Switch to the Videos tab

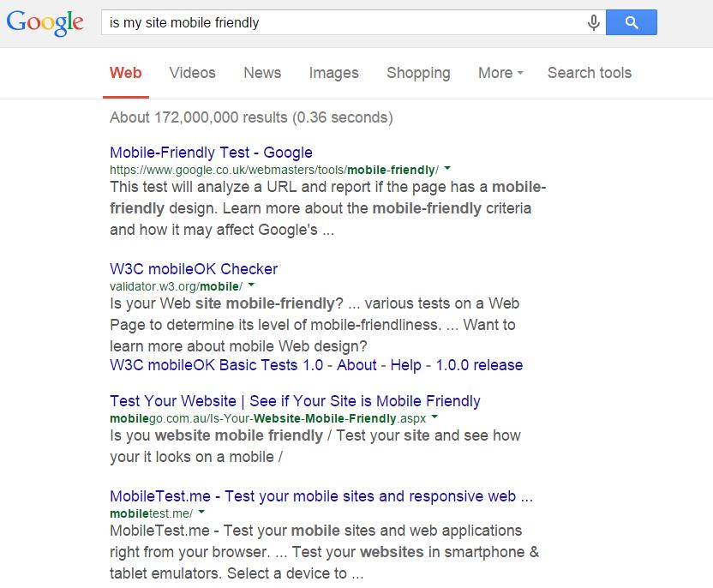click(x=193, y=73)
